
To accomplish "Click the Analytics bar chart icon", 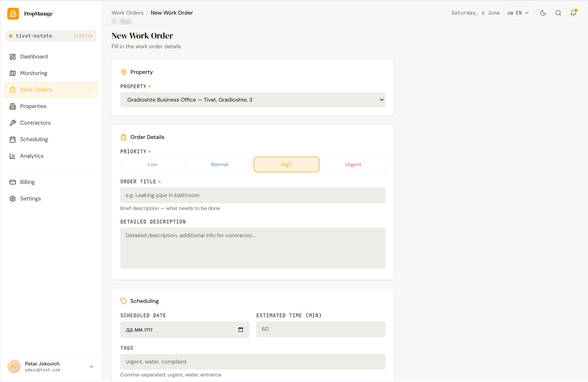I will (x=13, y=156).
